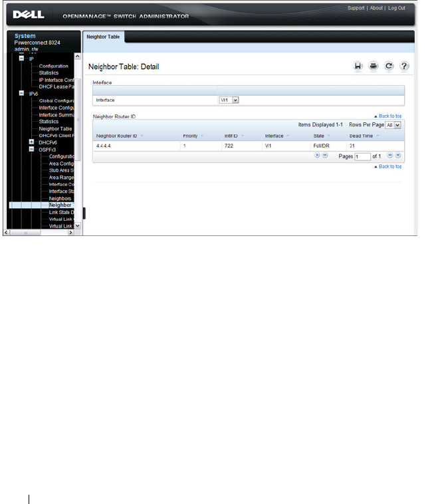This screenshot has height=504, width=426.
Task: Open Stub Area Summary tree item
Action: (x=61, y=170)
